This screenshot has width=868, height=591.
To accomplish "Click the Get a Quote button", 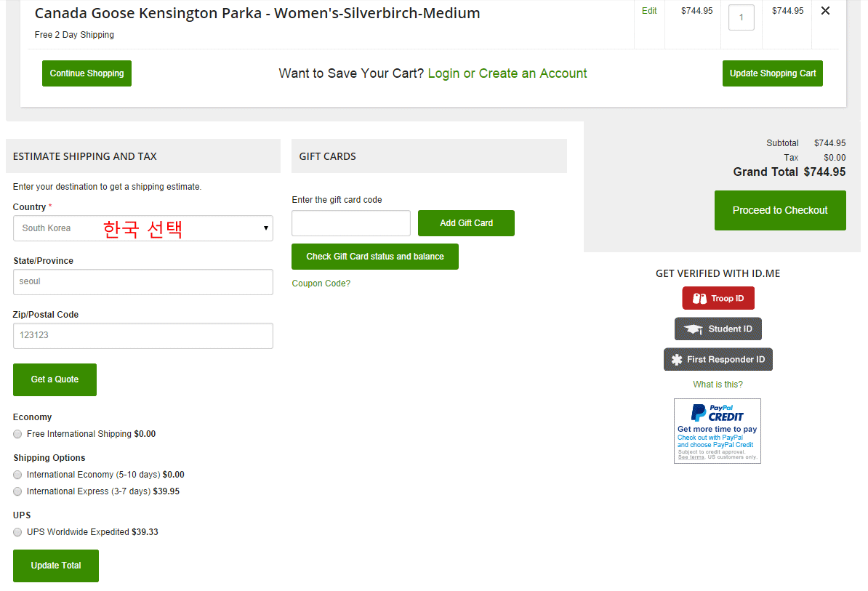I will point(55,379).
